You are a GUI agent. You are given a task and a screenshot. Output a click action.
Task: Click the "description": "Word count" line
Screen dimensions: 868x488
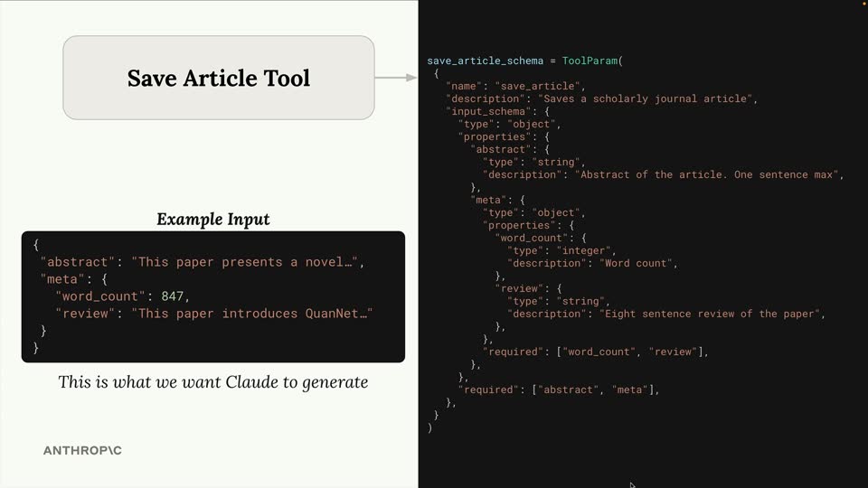click(x=592, y=263)
